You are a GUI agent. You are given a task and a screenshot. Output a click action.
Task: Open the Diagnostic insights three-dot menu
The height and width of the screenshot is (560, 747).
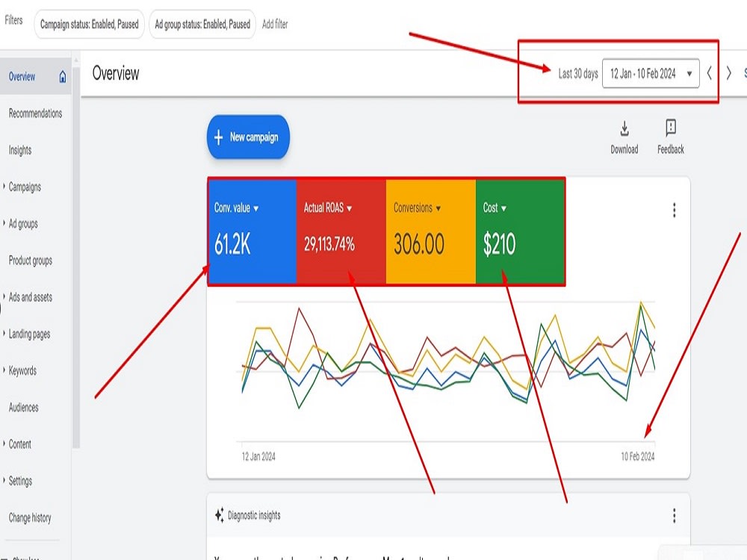pos(674,515)
